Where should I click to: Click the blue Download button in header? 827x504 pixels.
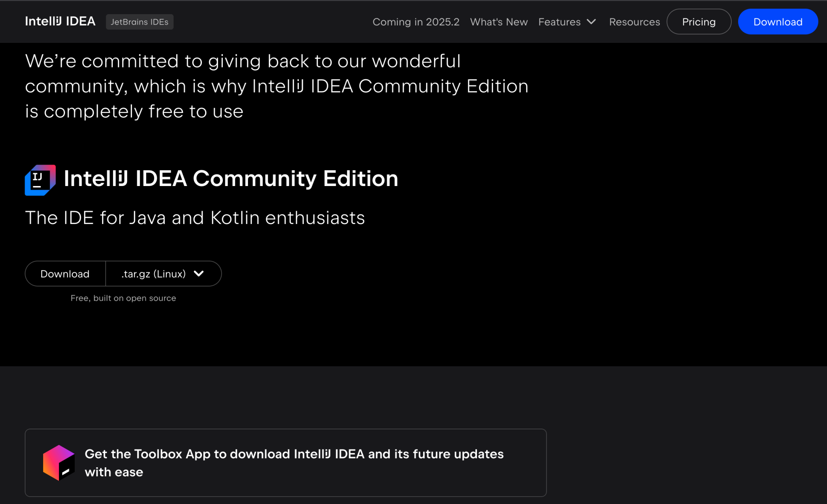pos(777,21)
